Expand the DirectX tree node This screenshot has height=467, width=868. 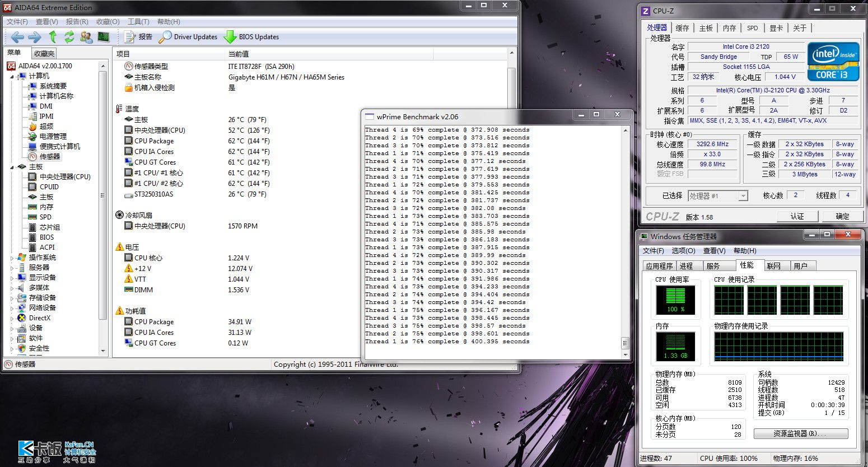point(12,318)
